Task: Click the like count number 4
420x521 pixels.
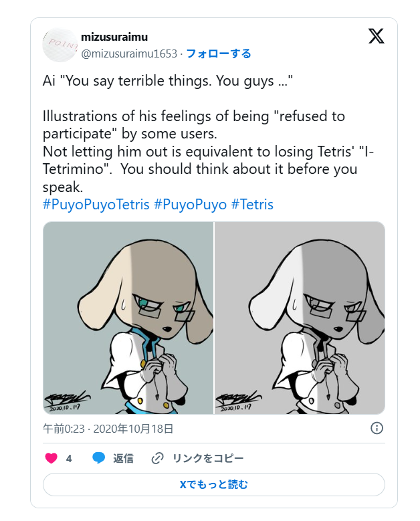Action: [69, 458]
